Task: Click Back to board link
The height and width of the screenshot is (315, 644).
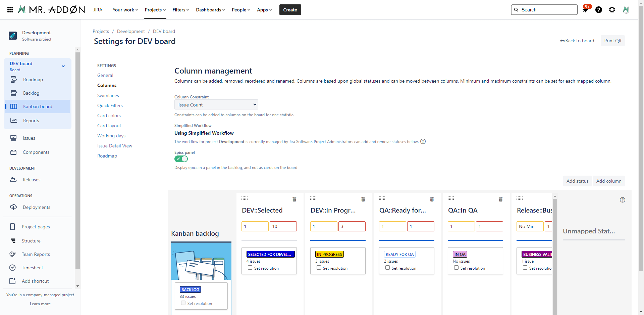Action: click(577, 41)
